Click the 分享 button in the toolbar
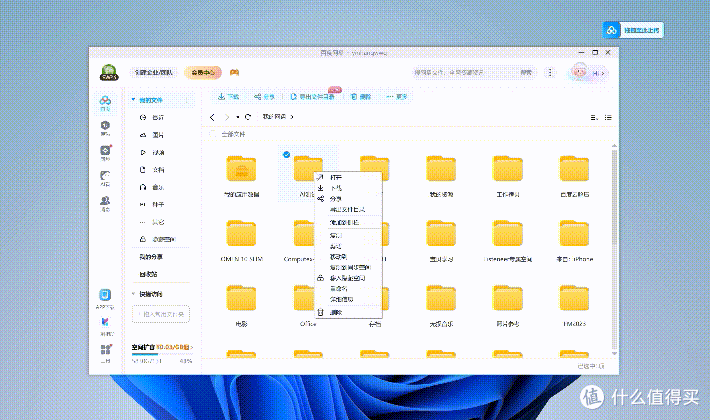The height and width of the screenshot is (420, 710). pos(264,96)
